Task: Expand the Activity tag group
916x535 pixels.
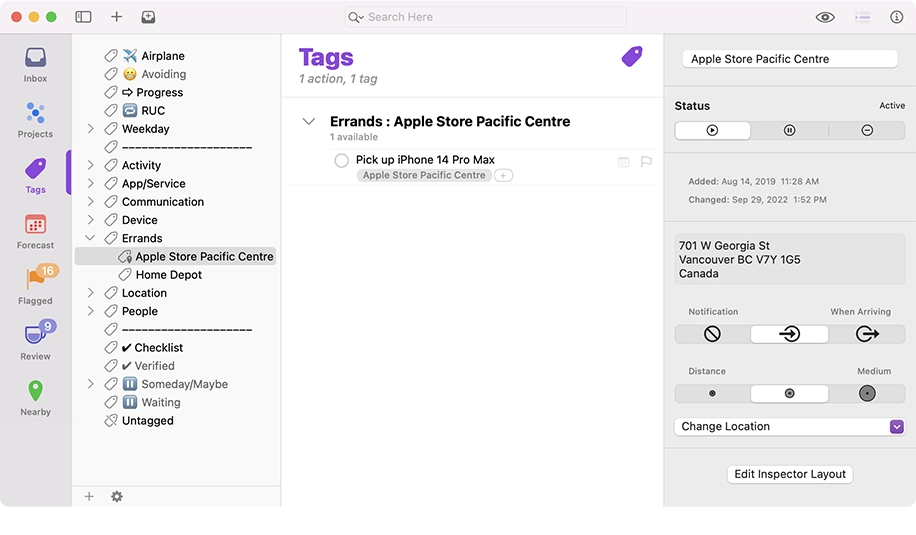Action: (x=91, y=165)
